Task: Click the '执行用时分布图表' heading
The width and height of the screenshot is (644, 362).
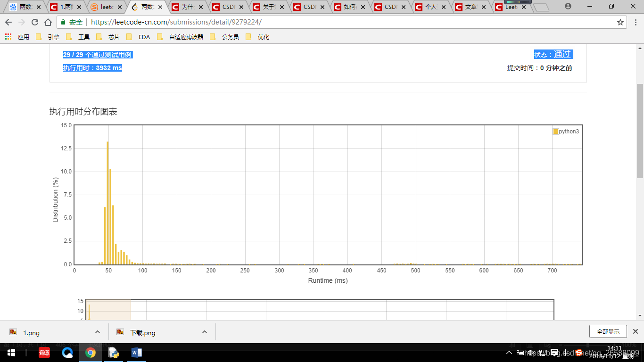Action: [83, 112]
